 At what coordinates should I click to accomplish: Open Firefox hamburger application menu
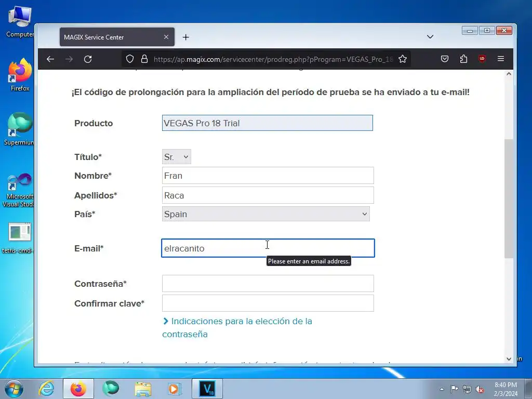point(500,59)
